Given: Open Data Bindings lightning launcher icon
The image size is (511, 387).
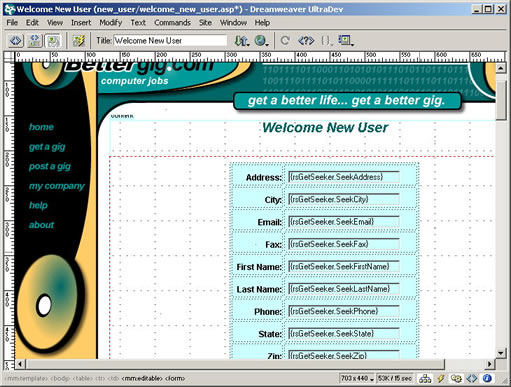Looking at the screenshot, I should (441, 379).
